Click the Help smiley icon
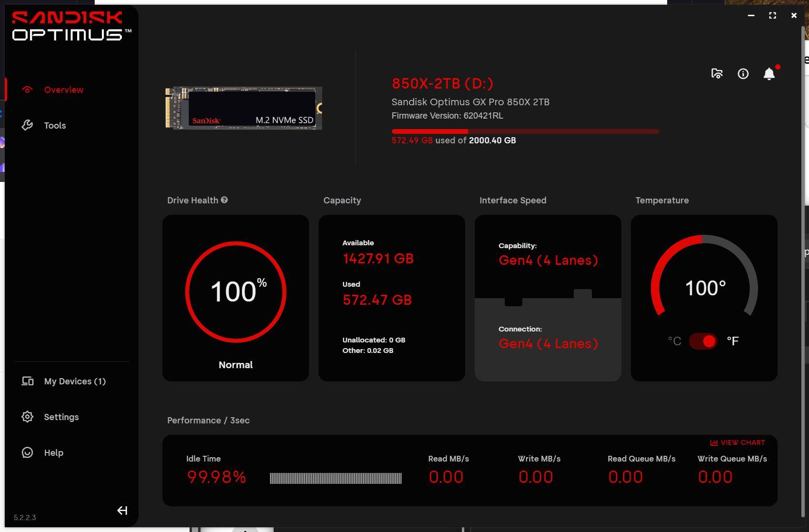809x532 pixels. pyautogui.click(x=28, y=452)
